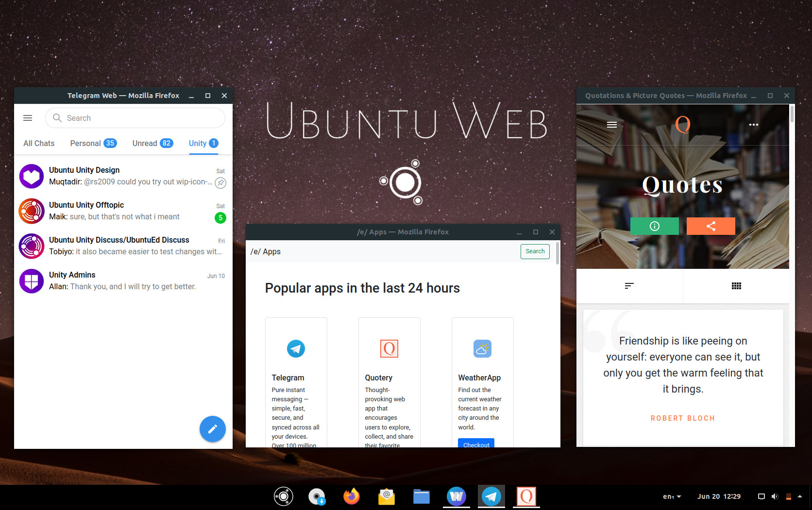The image size is (812, 510).
Task: Open Unity Admins chat
Action: point(123,281)
